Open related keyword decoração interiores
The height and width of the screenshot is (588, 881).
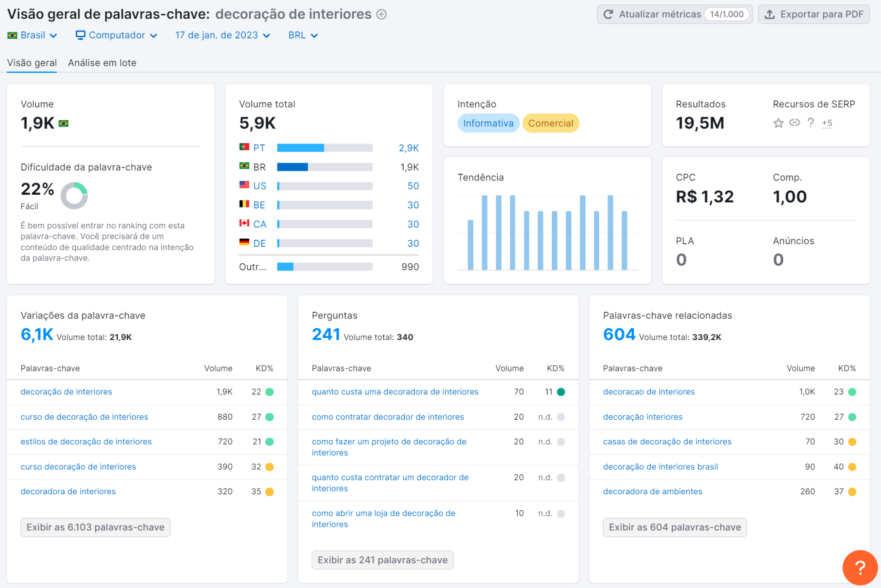[642, 417]
